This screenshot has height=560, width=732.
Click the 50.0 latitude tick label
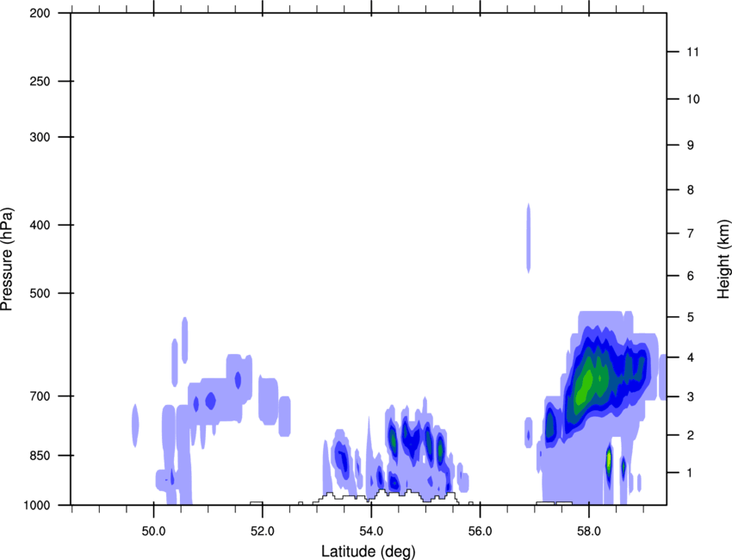[x=153, y=532]
